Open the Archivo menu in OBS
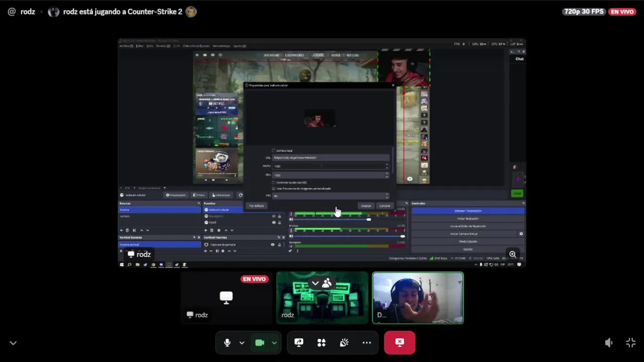 (x=126, y=46)
